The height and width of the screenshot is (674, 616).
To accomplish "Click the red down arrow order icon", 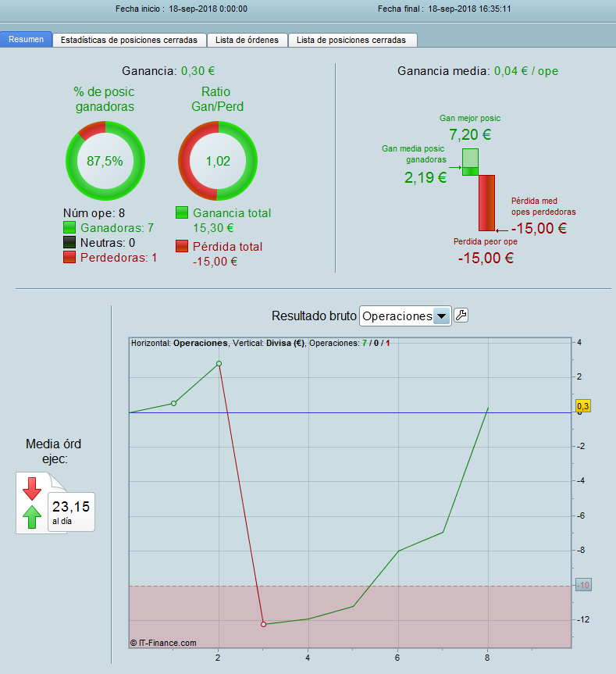I will coord(32,488).
